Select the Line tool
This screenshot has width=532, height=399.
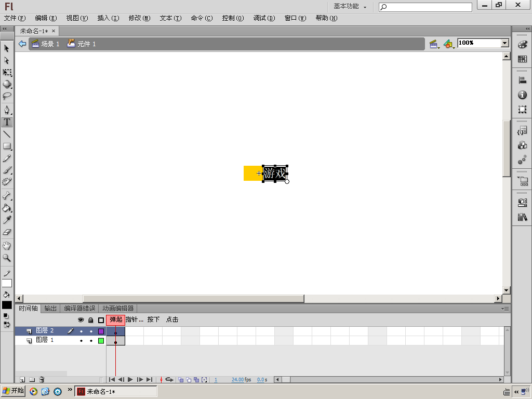[x=7, y=135]
